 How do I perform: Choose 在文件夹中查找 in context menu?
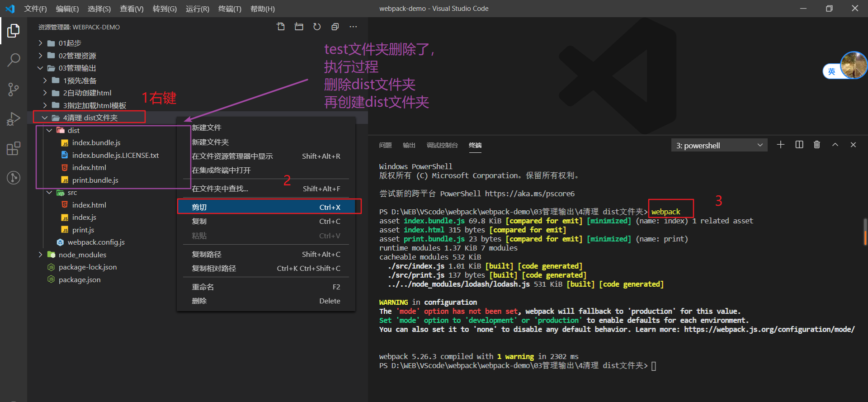(266, 189)
